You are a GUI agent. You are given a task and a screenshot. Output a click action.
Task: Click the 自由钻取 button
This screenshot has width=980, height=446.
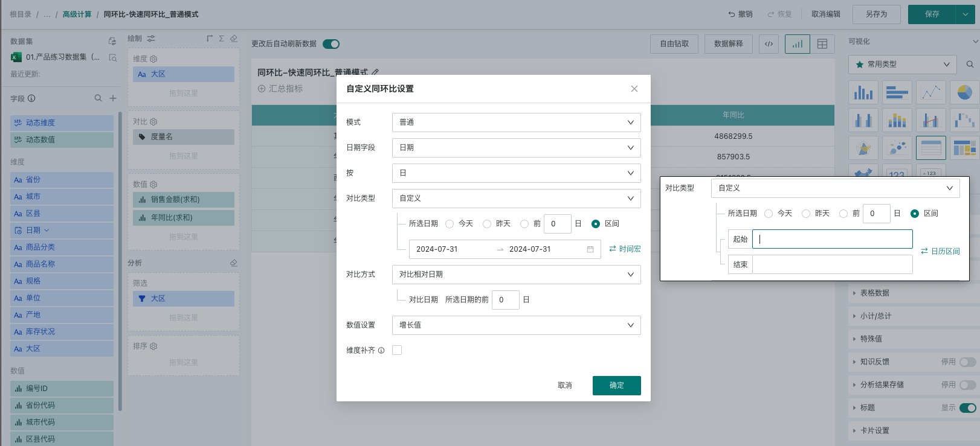point(674,44)
